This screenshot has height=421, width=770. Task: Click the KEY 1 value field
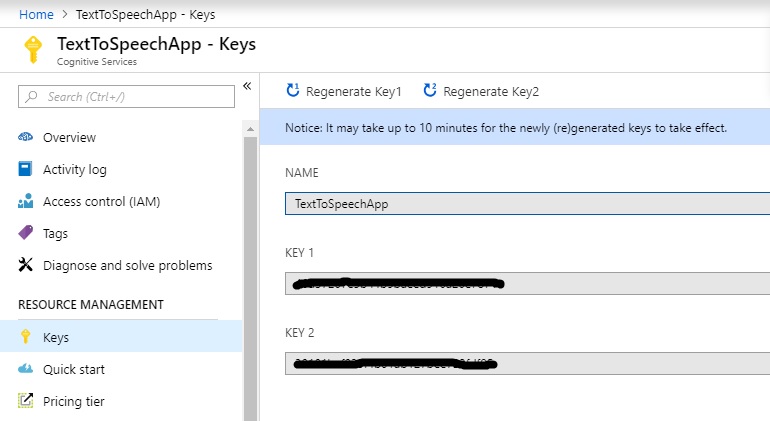527,283
